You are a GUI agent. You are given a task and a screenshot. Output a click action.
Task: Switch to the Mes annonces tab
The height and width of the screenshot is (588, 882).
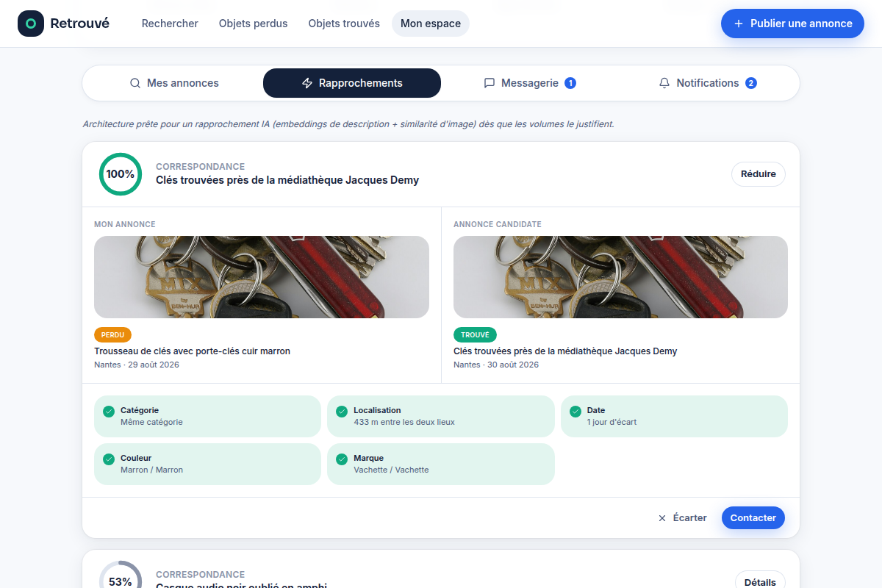pyautogui.click(x=174, y=83)
